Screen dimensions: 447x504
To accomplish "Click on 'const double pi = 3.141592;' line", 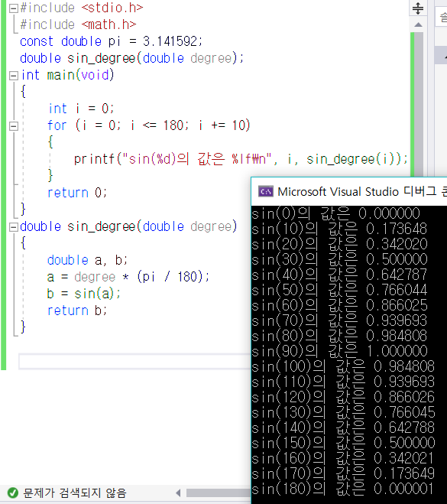I will (111, 41).
